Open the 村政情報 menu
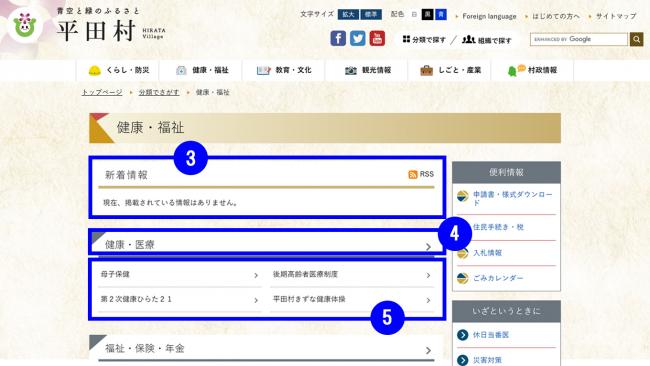 532,70
